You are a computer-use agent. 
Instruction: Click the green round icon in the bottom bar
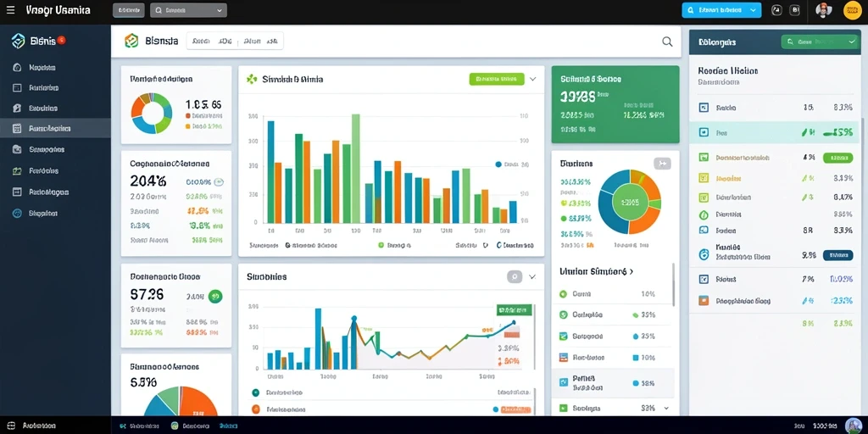coord(175,426)
